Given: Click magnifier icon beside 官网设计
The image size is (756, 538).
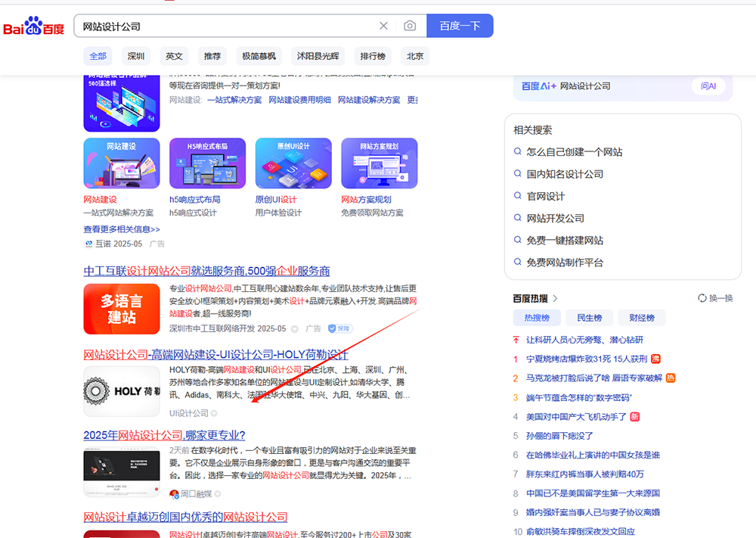Looking at the screenshot, I should 518,196.
